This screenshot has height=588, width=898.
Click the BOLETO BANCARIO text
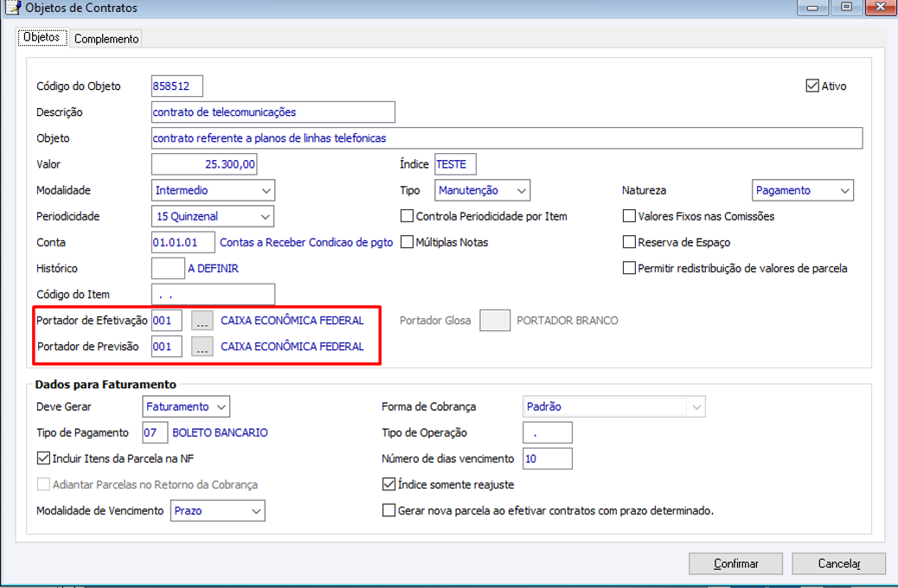pos(220,433)
